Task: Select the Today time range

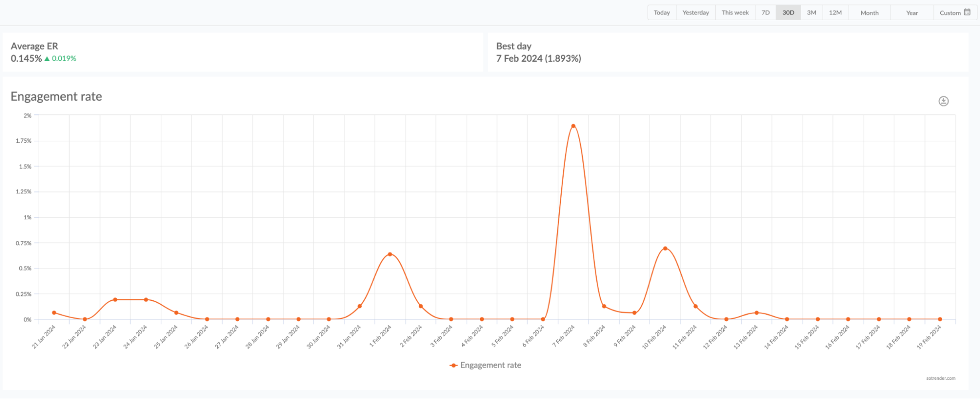Action: coord(661,13)
